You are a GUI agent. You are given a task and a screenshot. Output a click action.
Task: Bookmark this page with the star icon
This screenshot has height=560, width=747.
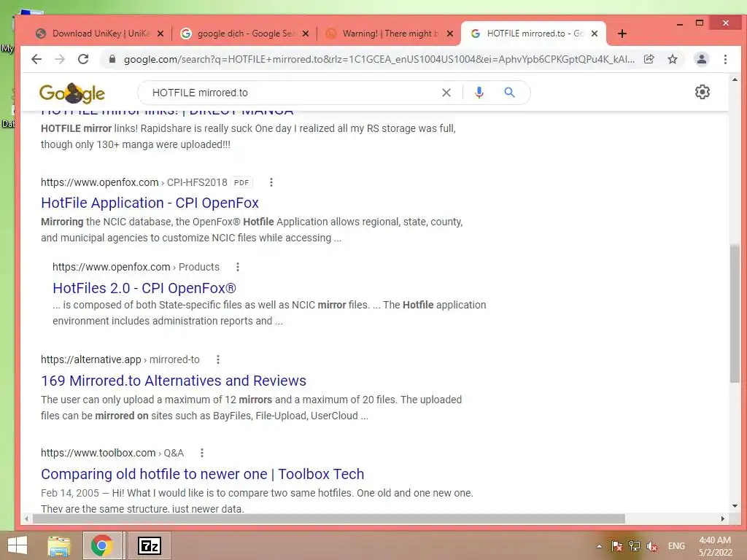(672, 59)
